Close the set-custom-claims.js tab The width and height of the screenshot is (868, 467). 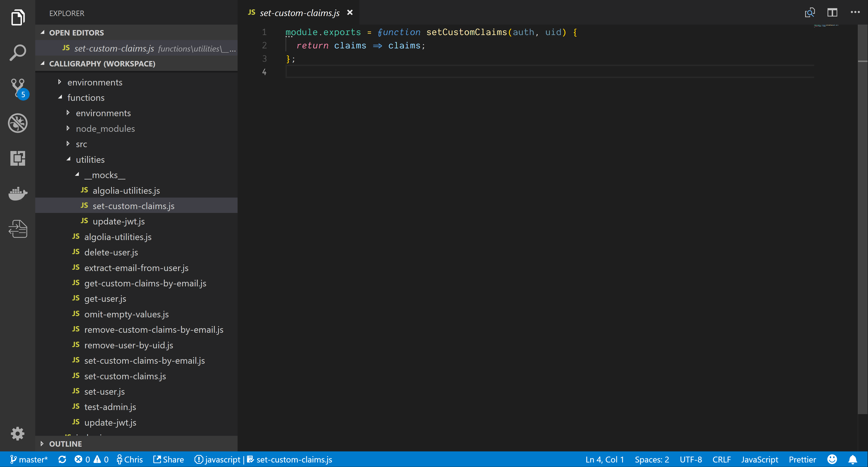350,12
